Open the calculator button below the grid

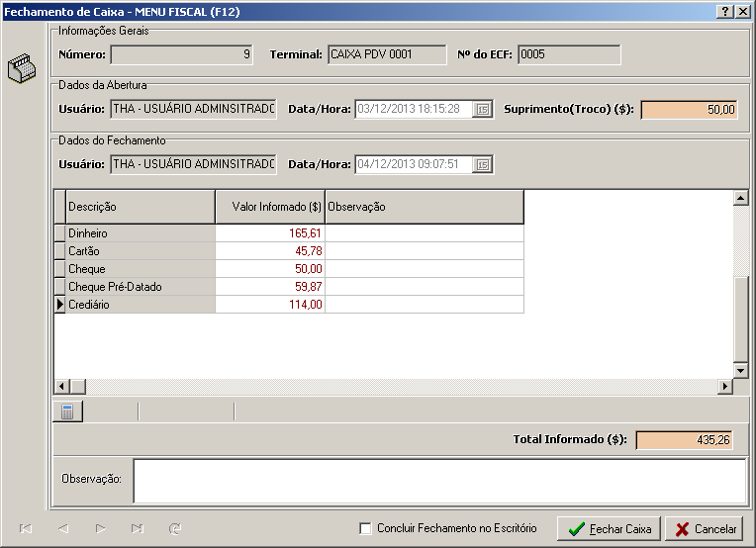click(x=67, y=412)
